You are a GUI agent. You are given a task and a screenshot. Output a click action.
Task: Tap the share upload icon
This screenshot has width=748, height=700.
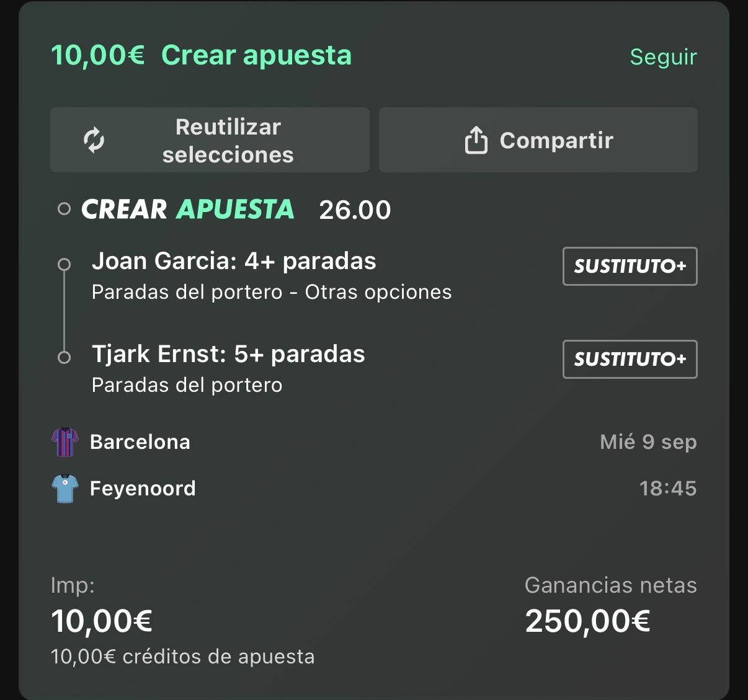476,140
